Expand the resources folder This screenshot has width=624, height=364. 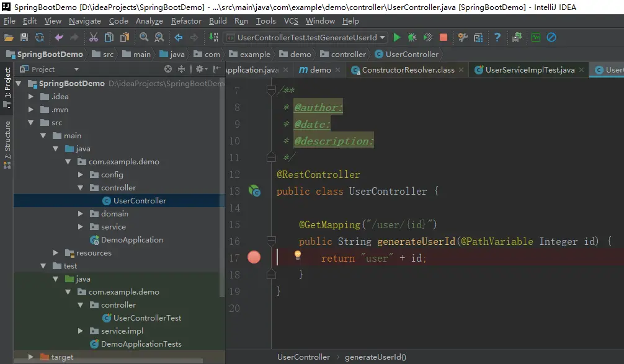[56, 252]
